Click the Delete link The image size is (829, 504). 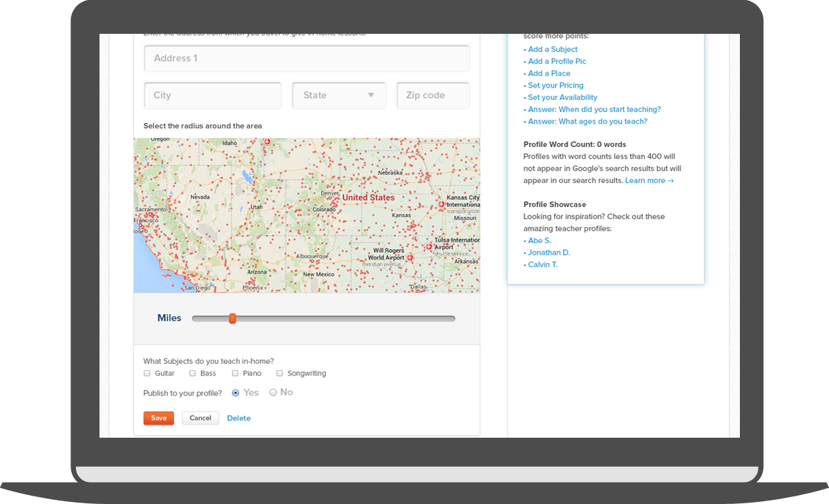click(x=239, y=418)
